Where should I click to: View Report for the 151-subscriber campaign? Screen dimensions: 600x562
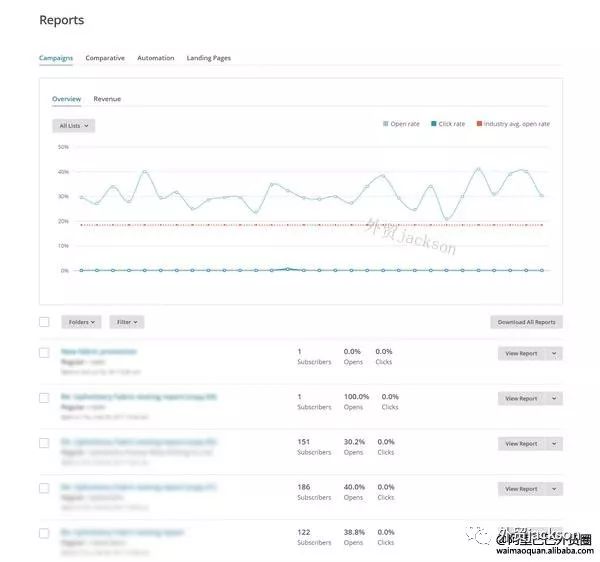tap(521, 443)
